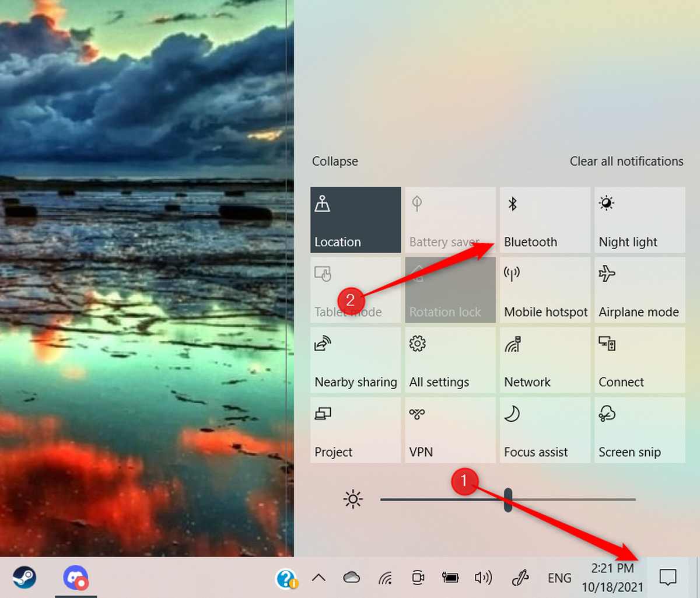Open the Screen snip tile
This screenshot has height=598, width=700.
pyautogui.click(x=639, y=430)
